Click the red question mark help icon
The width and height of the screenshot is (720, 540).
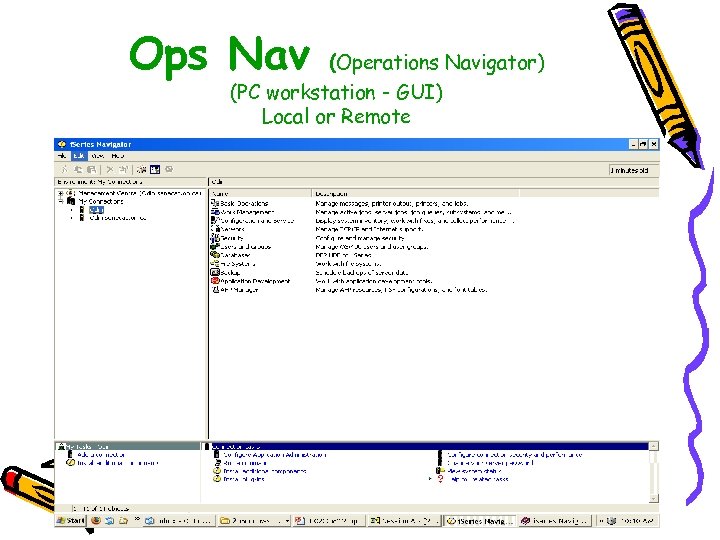440,479
